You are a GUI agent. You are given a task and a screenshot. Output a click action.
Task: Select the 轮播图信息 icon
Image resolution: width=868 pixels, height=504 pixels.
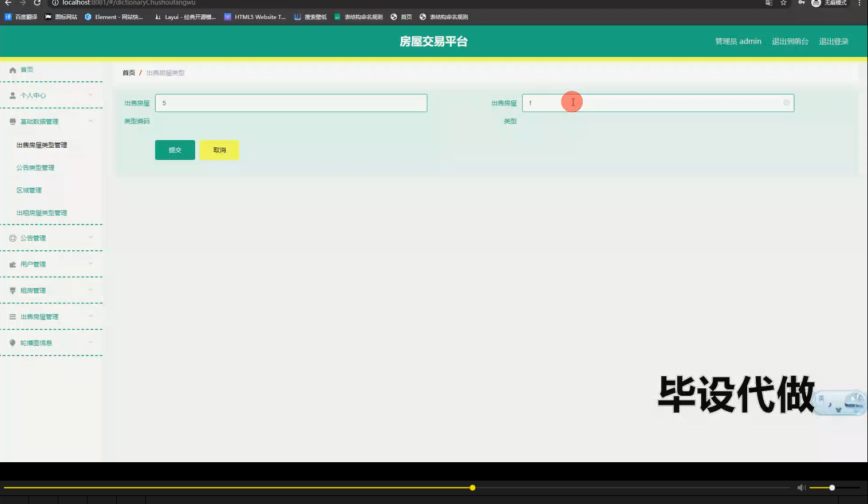[12, 342]
